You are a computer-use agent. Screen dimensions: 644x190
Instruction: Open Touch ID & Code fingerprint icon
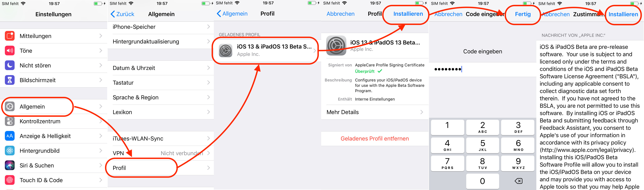click(10, 180)
